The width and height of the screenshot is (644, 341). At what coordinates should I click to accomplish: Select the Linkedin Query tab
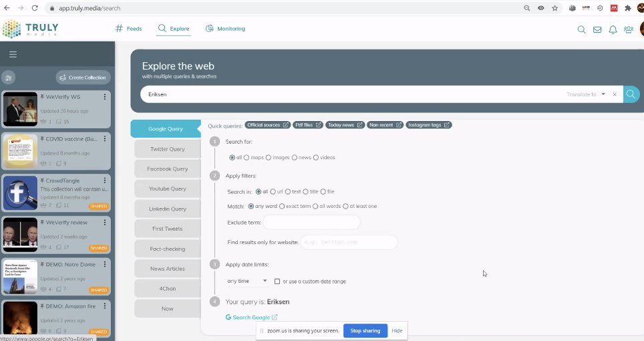pyautogui.click(x=167, y=209)
